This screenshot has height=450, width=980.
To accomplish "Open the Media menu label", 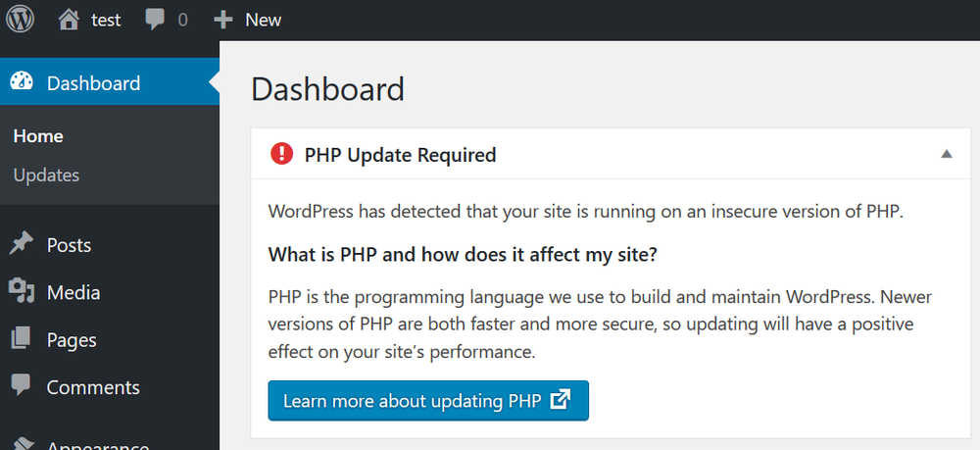I will pos(73,292).
